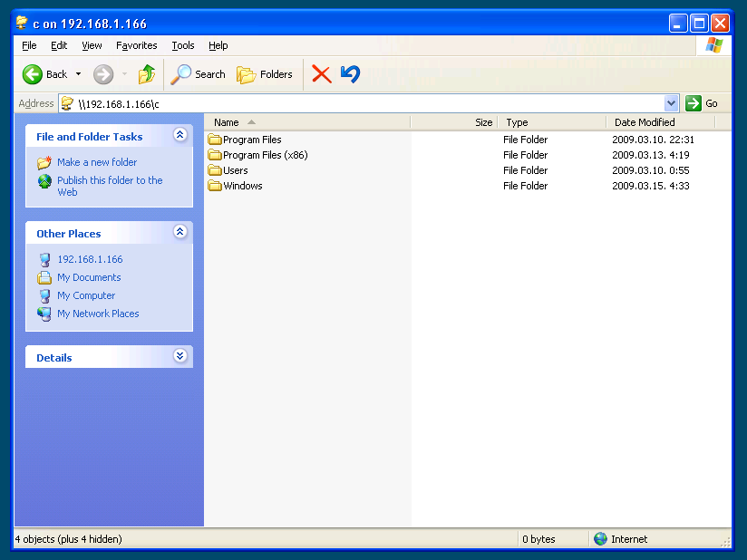Click the Windows folder name
Viewport: 747px width, 560px height.
pyautogui.click(x=243, y=186)
